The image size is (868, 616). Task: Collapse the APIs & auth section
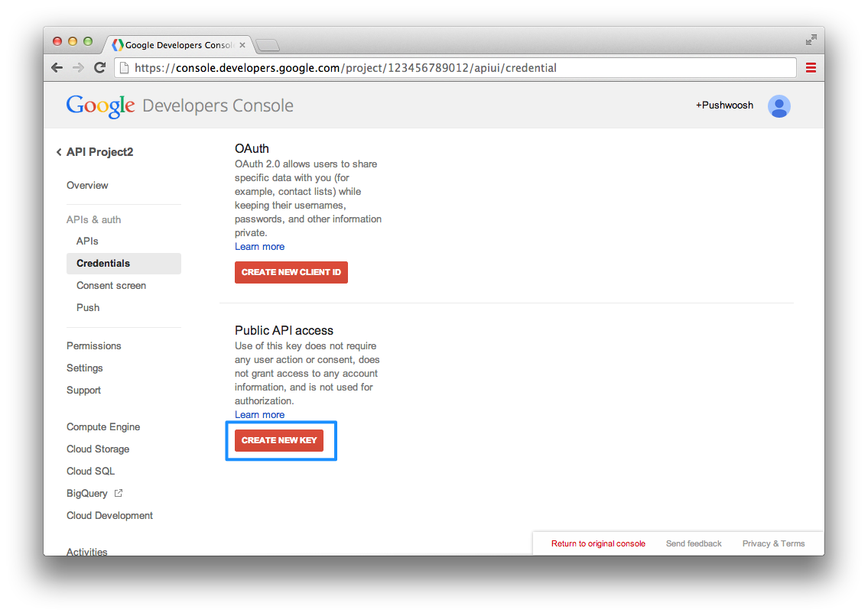[93, 219]
